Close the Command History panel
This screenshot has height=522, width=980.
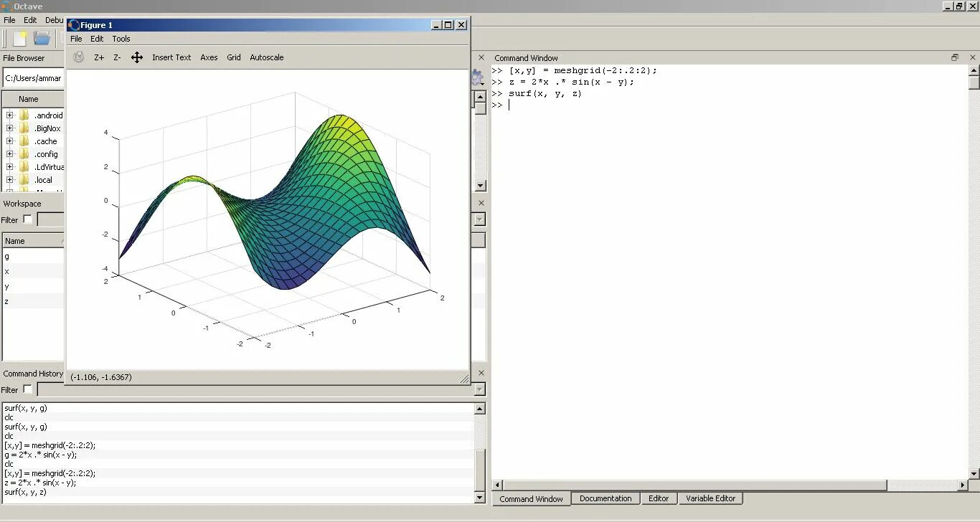[481, 373]
